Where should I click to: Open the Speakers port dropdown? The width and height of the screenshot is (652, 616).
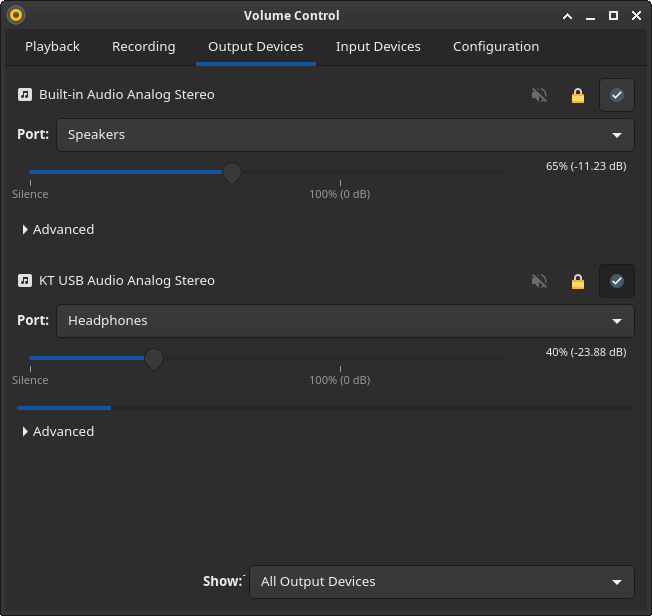(345, 135)
